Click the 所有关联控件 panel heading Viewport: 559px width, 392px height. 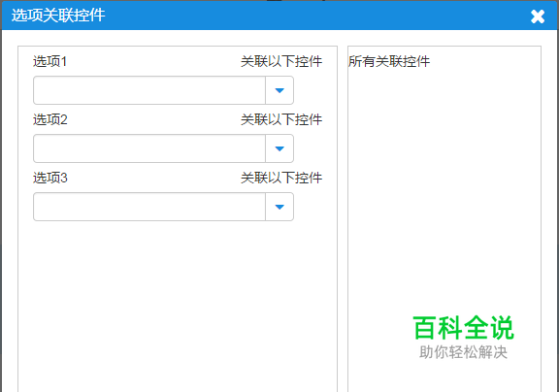coord(389,62)
